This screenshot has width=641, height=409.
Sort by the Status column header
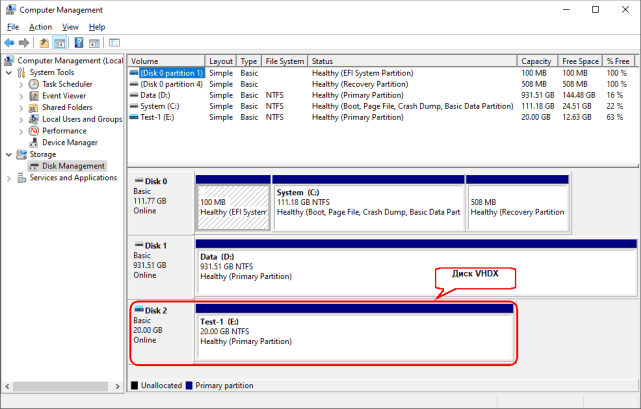[412, 61]
